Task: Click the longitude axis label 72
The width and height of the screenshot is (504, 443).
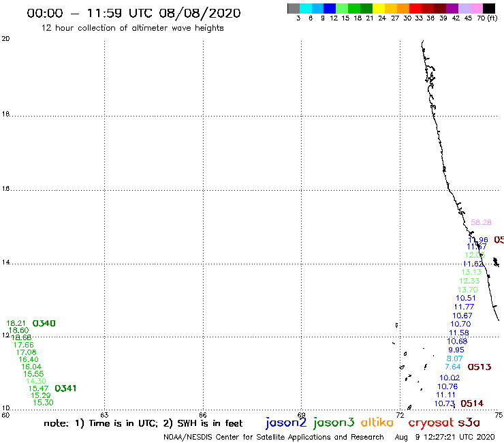Action: (x=400, y=415)
